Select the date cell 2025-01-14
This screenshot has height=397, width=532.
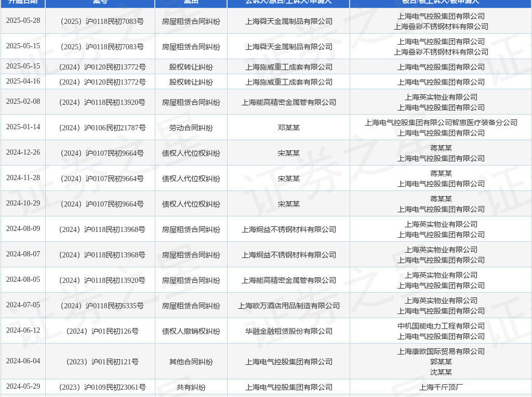23,127
